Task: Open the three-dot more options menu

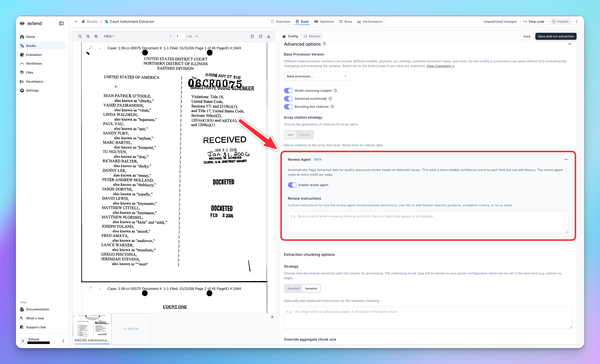Action: pos(577,22)
